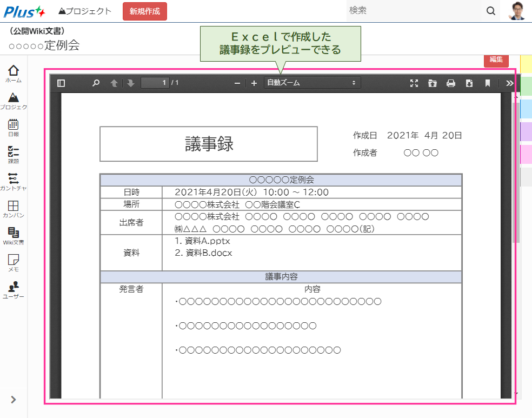Go to previous page arrow

point(114,83)
